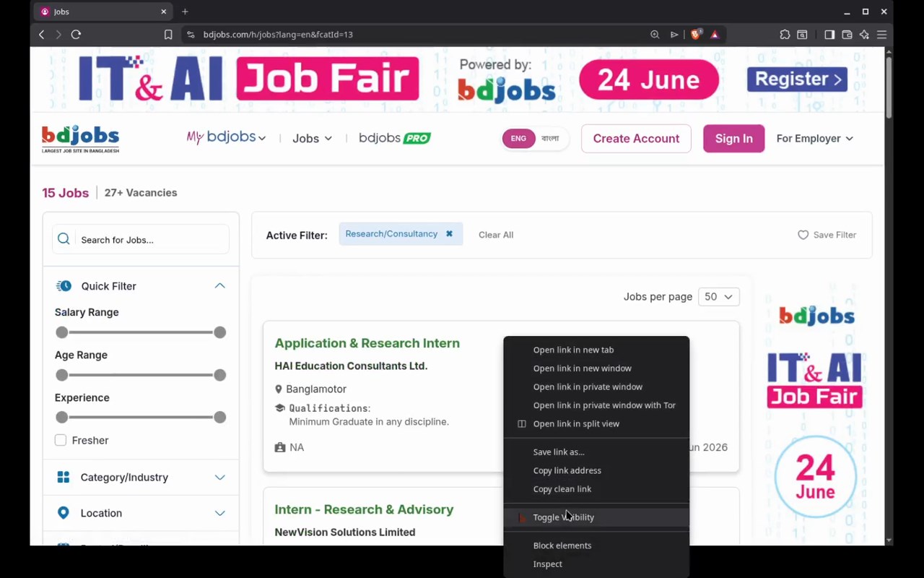Open Brave Shields lion icon

click(696, 34)
